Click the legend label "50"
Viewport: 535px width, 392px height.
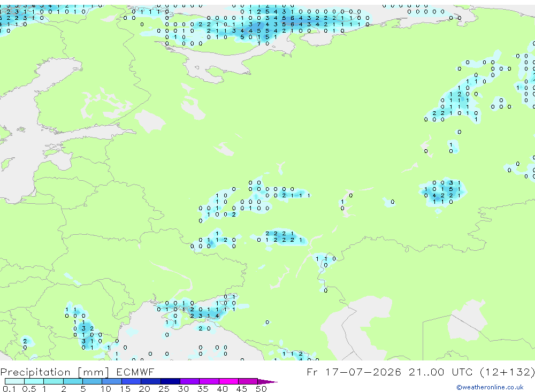[261, 389]
